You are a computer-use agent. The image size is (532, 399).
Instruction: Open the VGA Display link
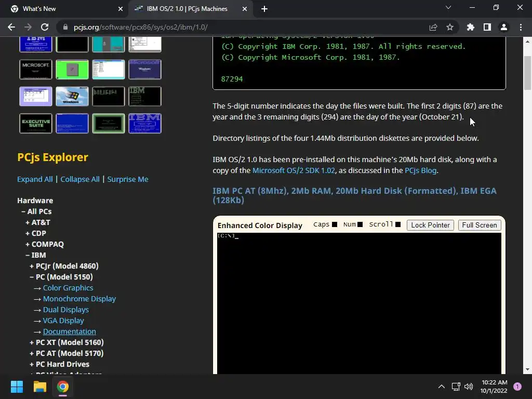click(x=63, y=320)
